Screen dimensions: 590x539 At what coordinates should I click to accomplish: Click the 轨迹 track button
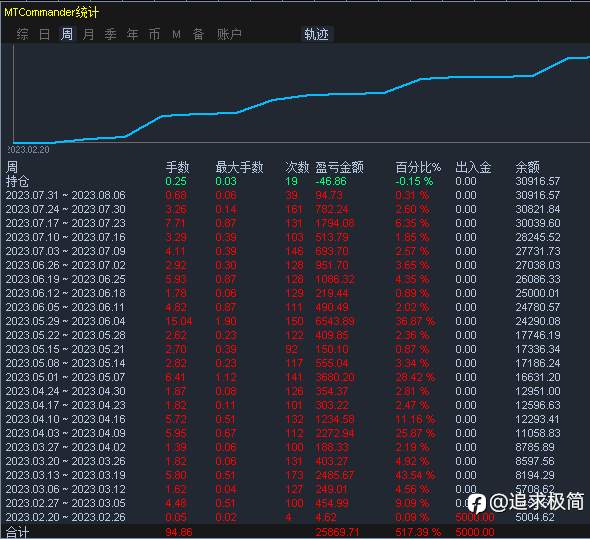(316, 34)
